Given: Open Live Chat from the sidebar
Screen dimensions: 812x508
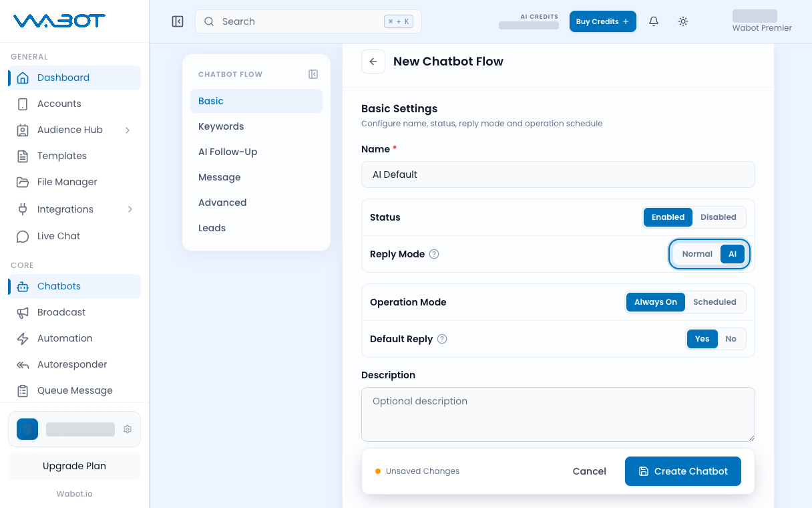Looking at the screenshot, I should tap(74, 236).
